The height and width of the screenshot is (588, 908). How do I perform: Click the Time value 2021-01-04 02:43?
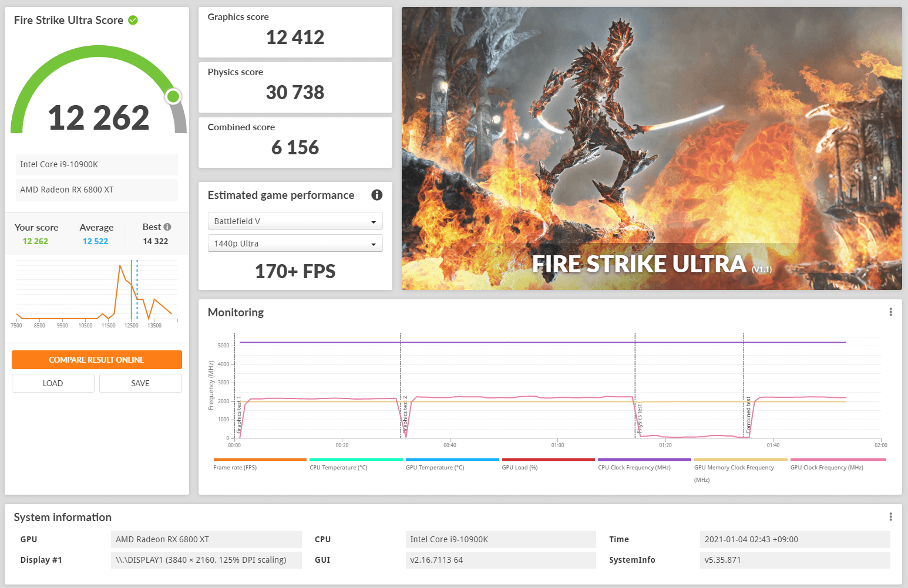pos(795,539)
